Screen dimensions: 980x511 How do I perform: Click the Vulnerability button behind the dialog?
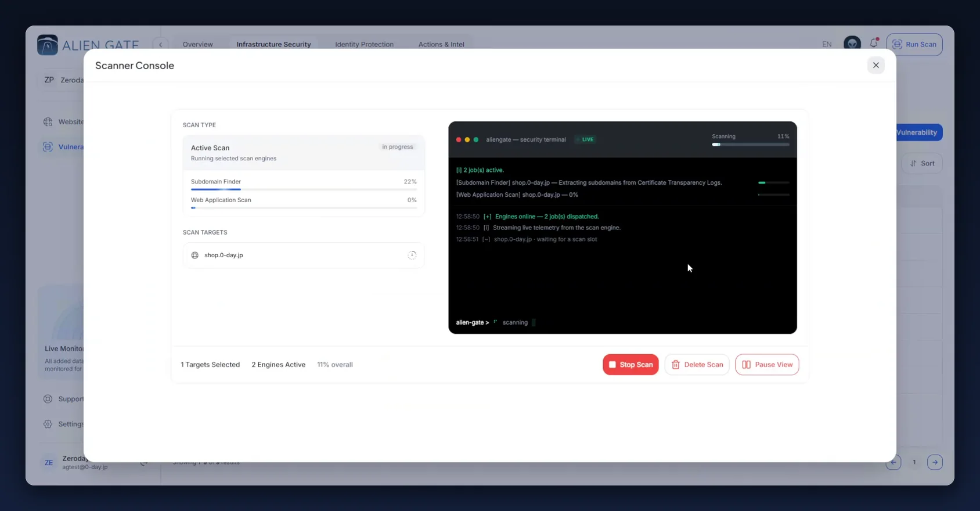tap(919, 132)
